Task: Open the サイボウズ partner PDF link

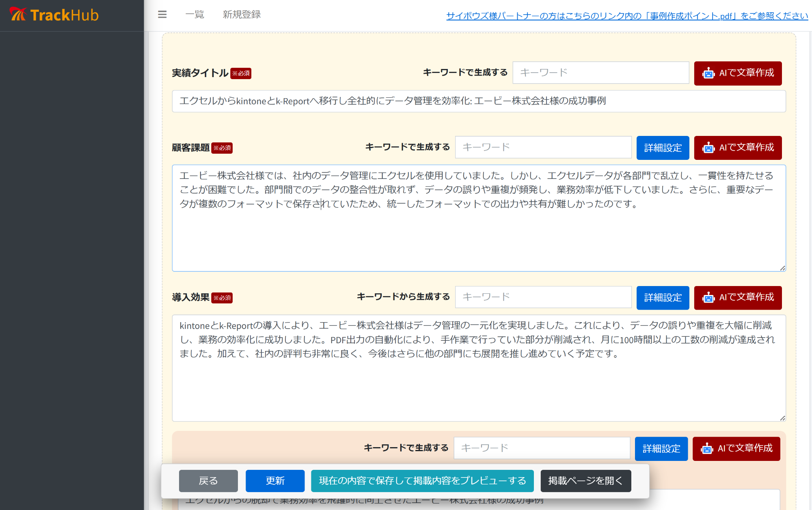Action: click(627, 16)
